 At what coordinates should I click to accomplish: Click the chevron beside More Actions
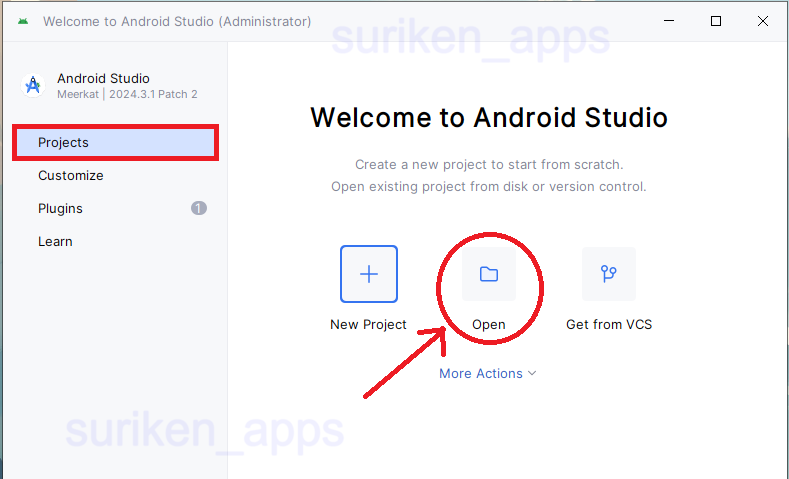coord(532,373)
